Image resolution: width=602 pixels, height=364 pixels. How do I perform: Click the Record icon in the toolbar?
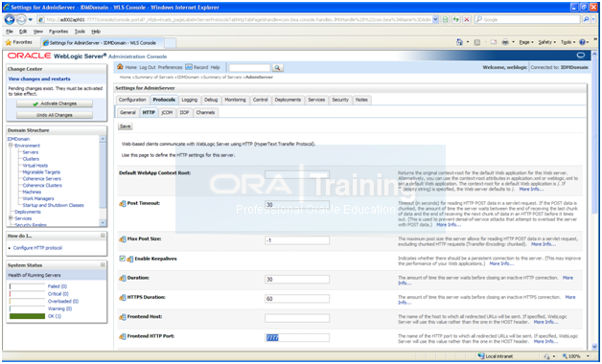[189, 67]
